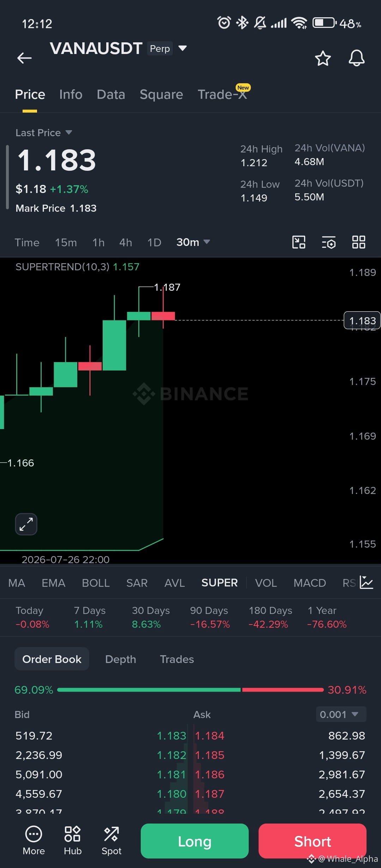Expand chart to fullscreen

tap(26, 524)
